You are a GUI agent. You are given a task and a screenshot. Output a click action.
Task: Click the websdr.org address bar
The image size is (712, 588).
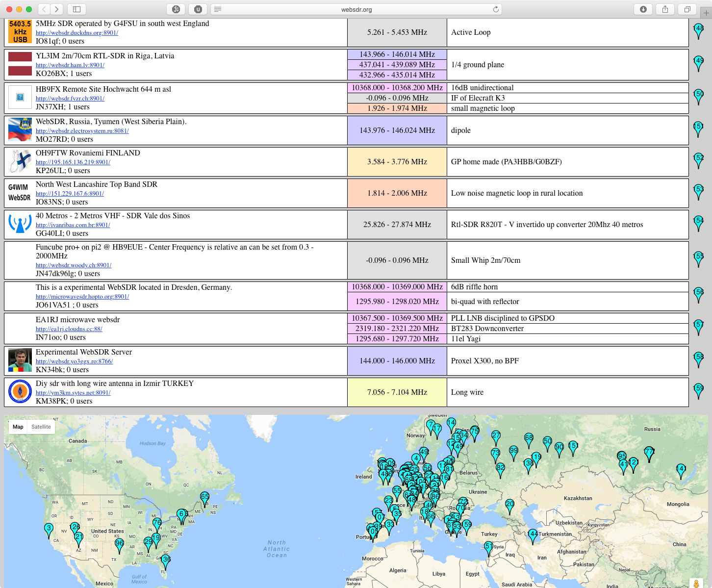point(356,9)
